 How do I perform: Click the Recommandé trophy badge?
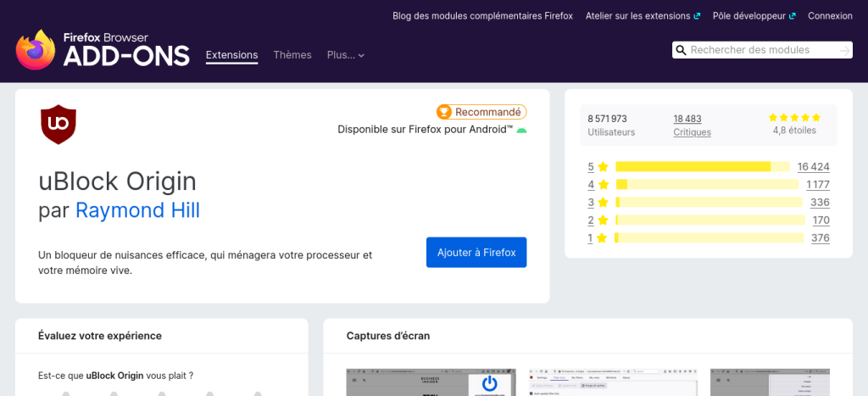click(481, 112)
